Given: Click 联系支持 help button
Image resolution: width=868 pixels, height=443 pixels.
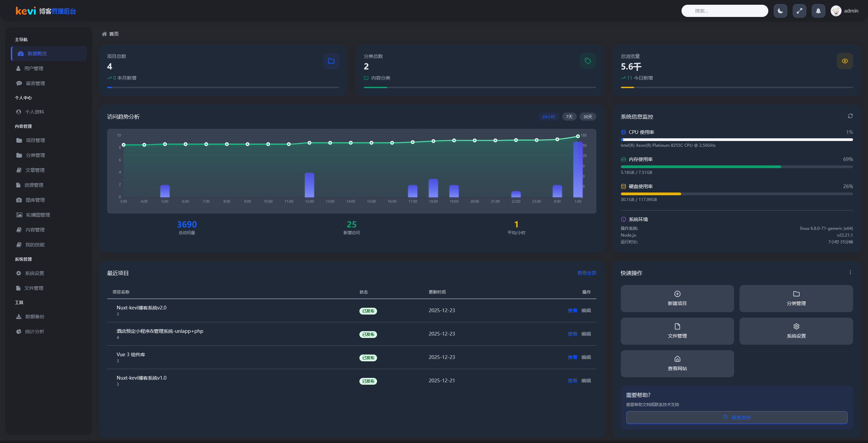Looking at the screenshot, I should coord(736,417).
